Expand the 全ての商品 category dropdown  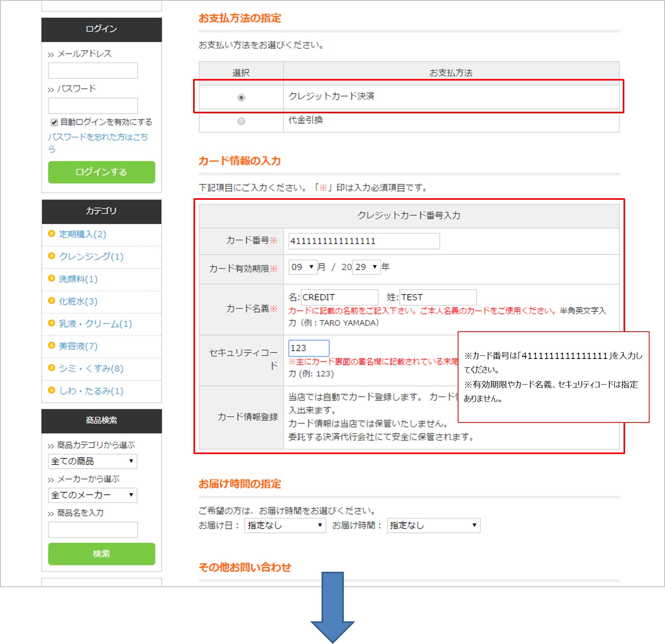92,461
